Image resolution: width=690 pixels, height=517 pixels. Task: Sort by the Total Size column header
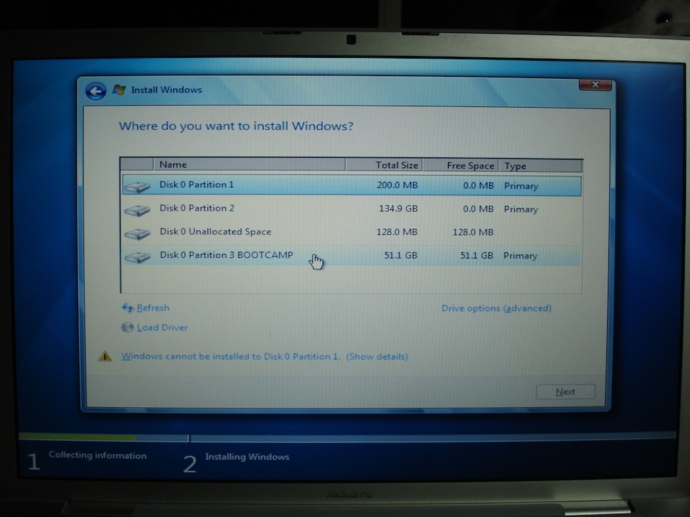pos(384,165)
